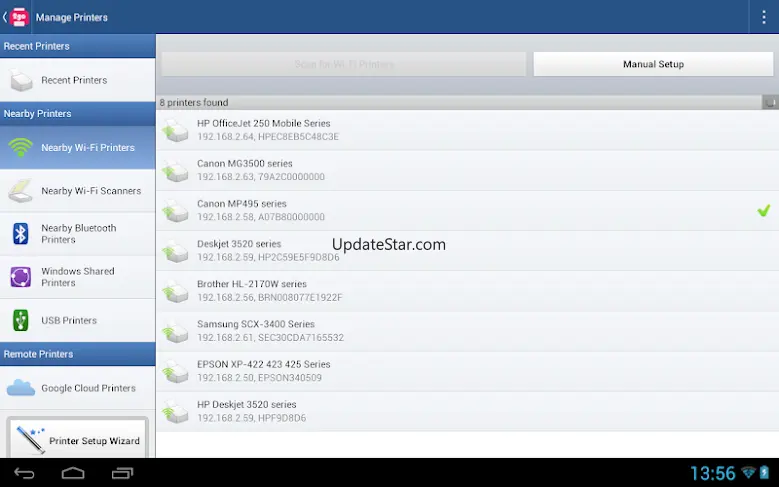Click the Bluetooth icon in the sidebar

click(x=20, y=234)
